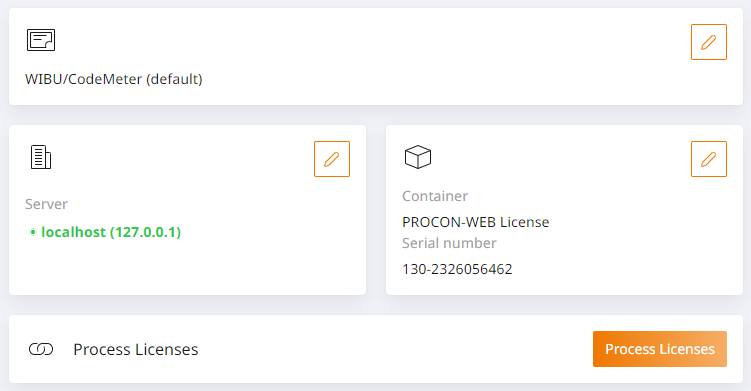The height and width of the screenshot is (391, 751).
Task: Click the server building icon
Action: pyautogui.click(x=41, y=157)
